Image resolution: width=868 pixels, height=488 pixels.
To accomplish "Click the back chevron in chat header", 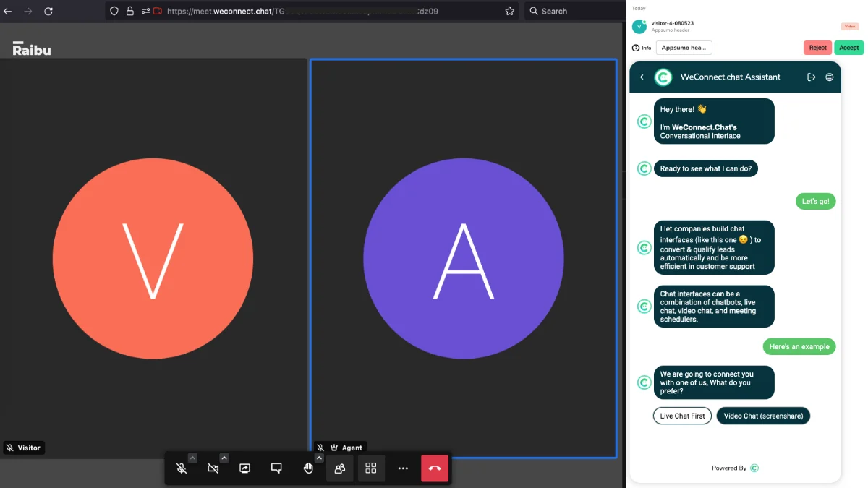I will 642,77.
